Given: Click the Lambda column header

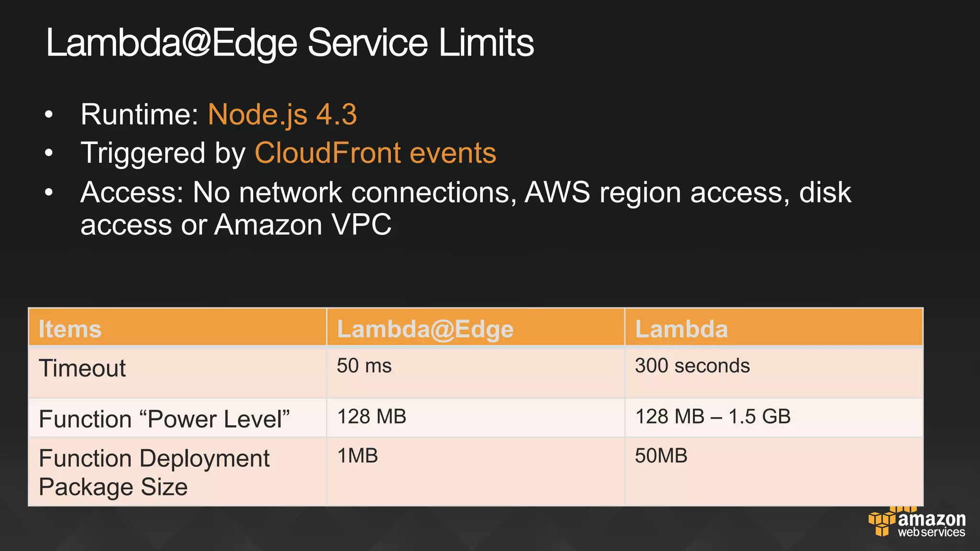Looking at the screenshot, I should pyautogui.click(x=681, y=329).
